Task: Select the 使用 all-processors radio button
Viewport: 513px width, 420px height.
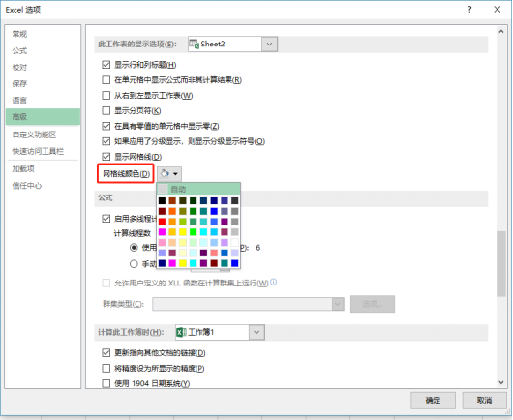Action: point(134,248)
